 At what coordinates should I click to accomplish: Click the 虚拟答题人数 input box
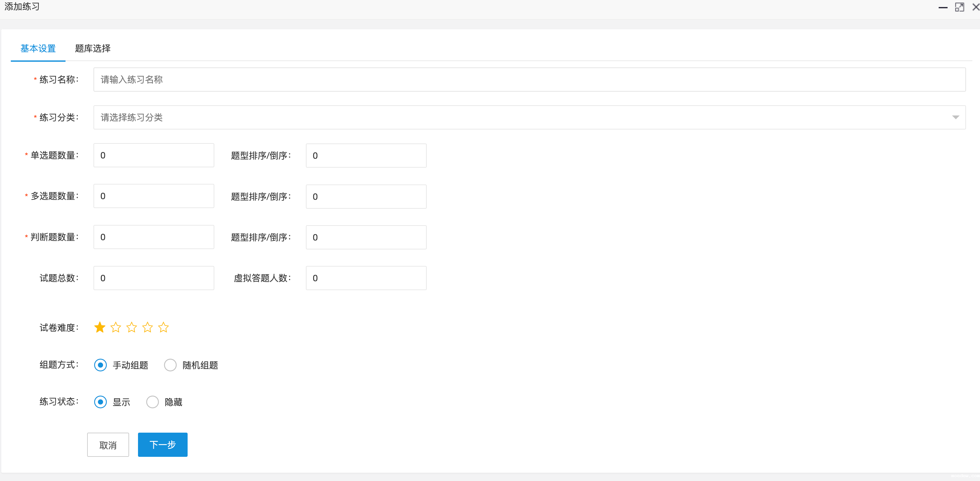click(366, 278)
